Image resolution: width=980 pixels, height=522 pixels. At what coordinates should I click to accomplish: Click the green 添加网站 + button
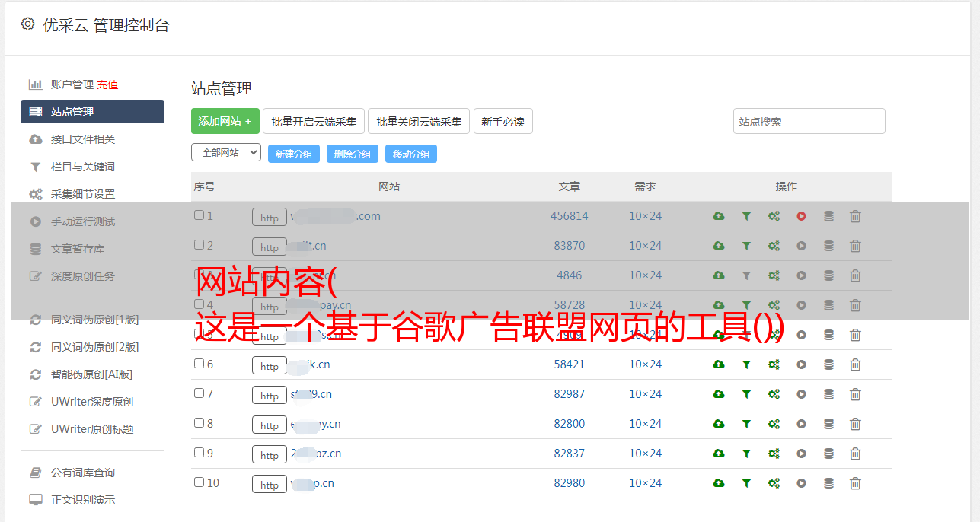225,121
